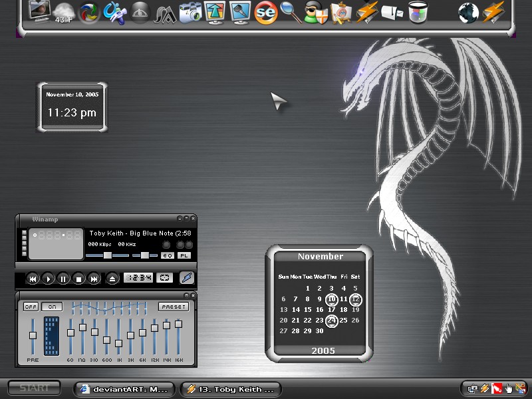Select November 24 on the calendar

331,321
